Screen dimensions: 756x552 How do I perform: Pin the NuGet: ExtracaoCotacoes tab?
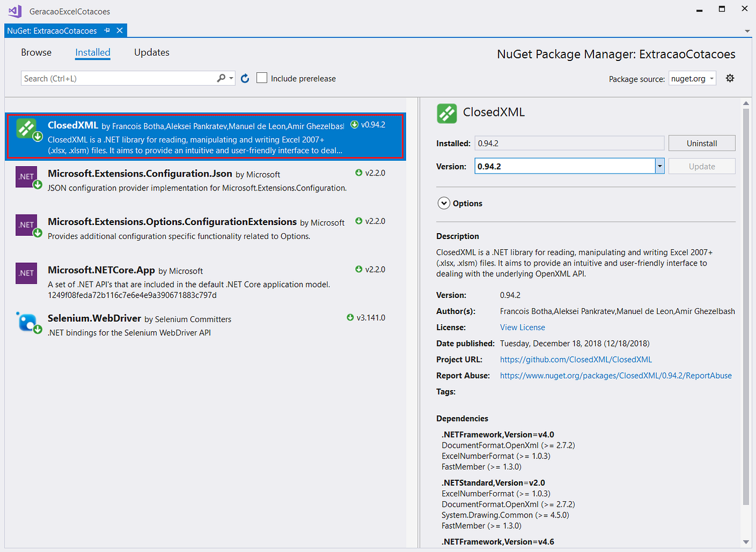point(107,31)
